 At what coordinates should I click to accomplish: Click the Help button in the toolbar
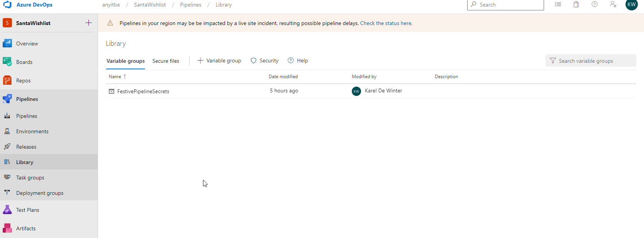(x=298, y=60)
